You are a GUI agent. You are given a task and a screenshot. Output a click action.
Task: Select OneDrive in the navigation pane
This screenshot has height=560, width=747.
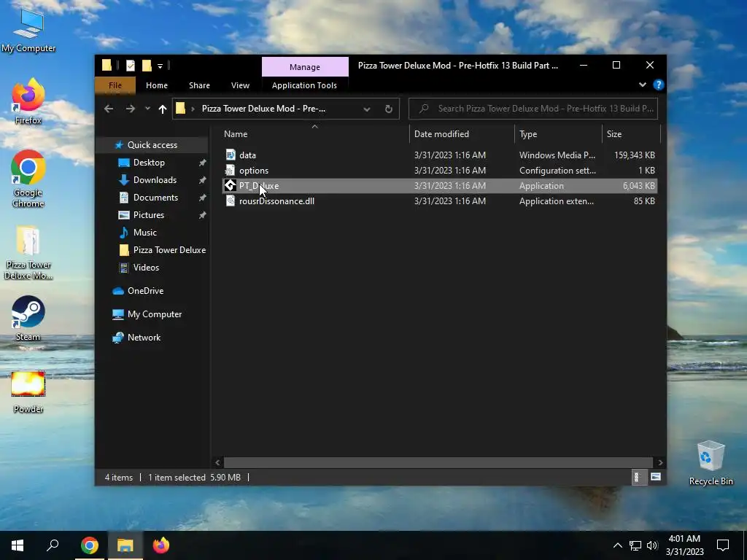click(145, 291)
